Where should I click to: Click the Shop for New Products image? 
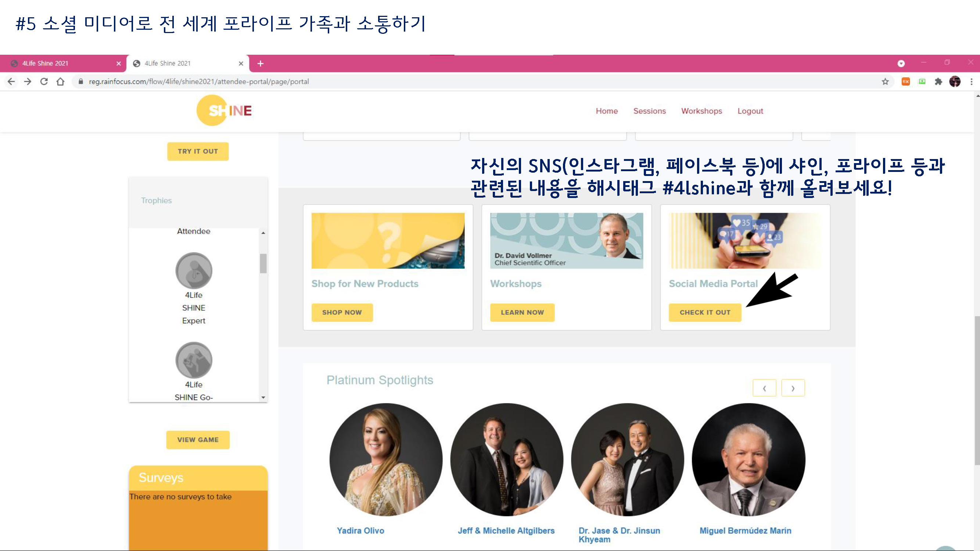click(388, 241)
